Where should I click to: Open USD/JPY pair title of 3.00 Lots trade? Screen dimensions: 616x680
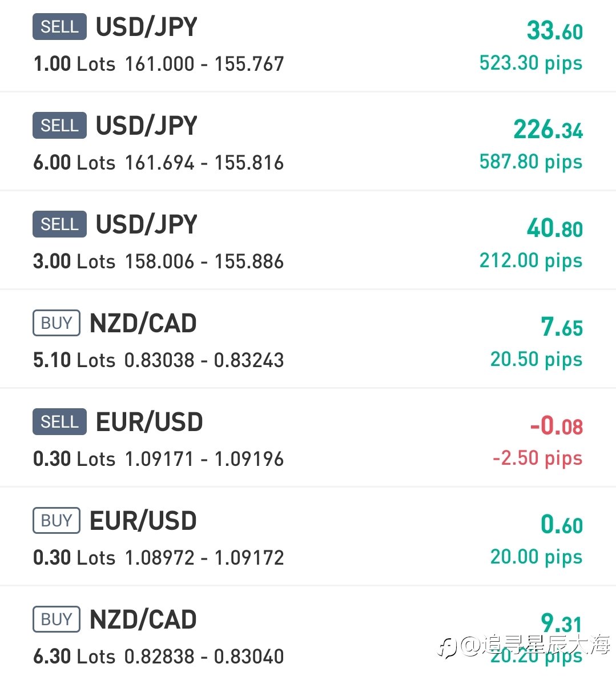point(147,224)
